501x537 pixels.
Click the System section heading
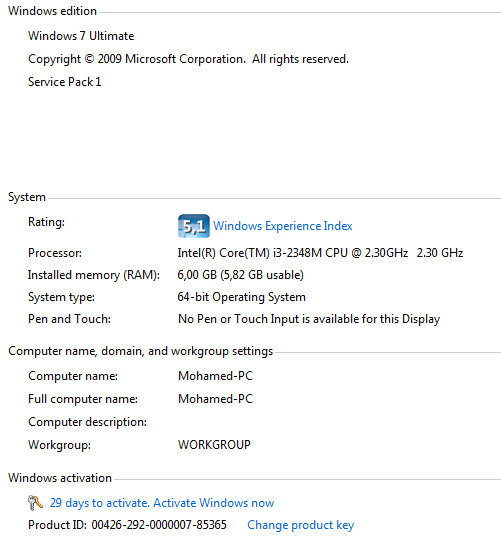[x=27, y=197]
